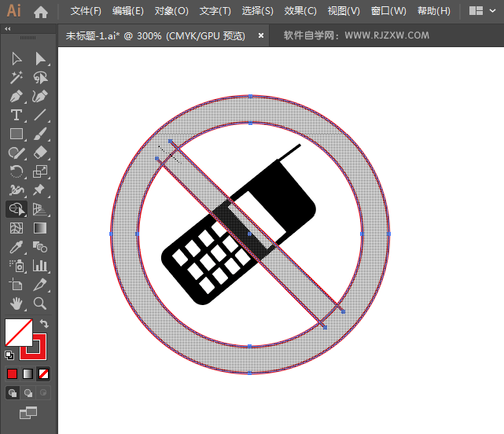This screenshot has width=504, height=434.
Task: Select the Paintbrush tool
Action: 40,134
